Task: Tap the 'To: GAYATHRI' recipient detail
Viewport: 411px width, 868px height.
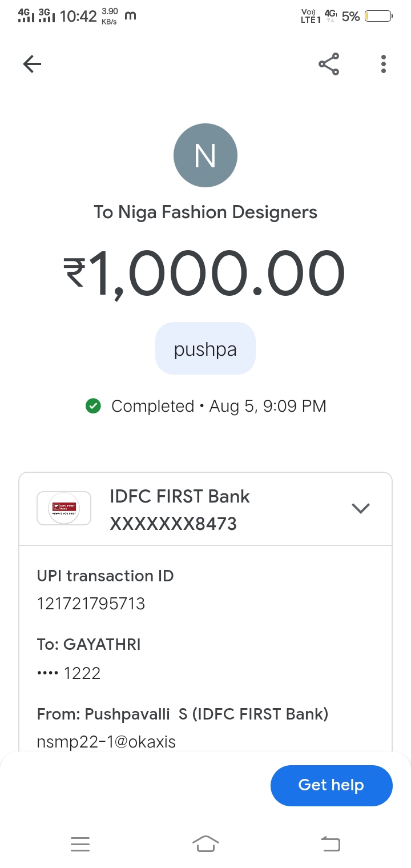Action: coord(89,645)
